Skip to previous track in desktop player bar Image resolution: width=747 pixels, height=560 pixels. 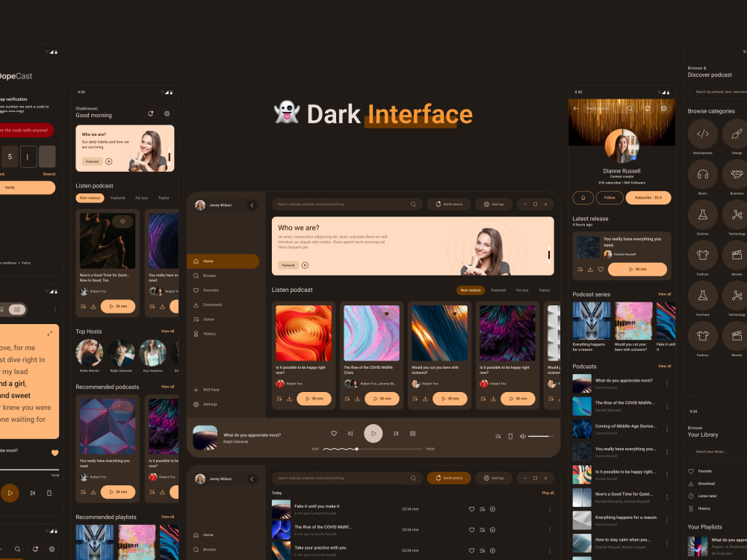[x=350, y=433]
